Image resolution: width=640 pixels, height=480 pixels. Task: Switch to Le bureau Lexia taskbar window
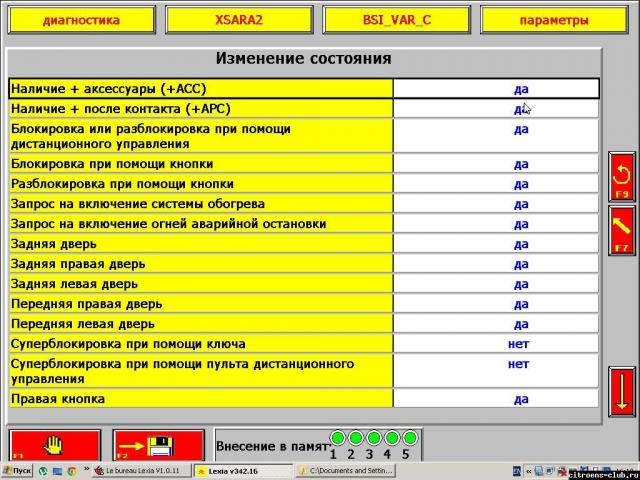point(142,470)
